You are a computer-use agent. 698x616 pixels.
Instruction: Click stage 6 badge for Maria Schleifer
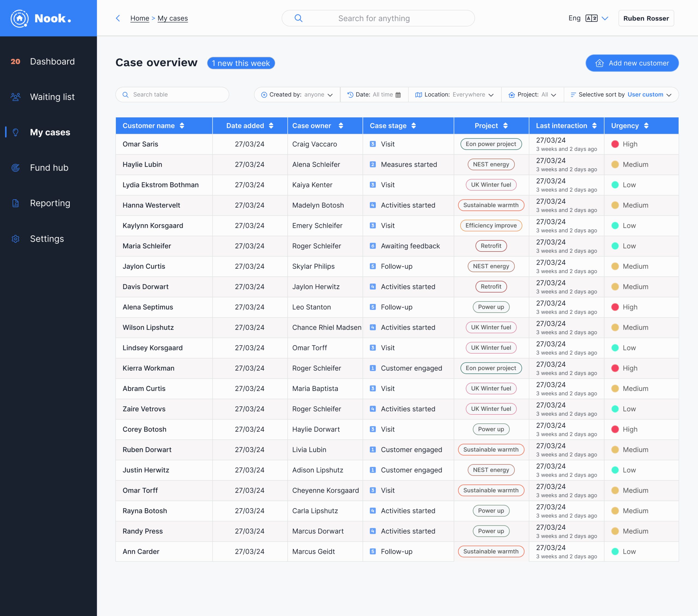(x=372, y=246)
